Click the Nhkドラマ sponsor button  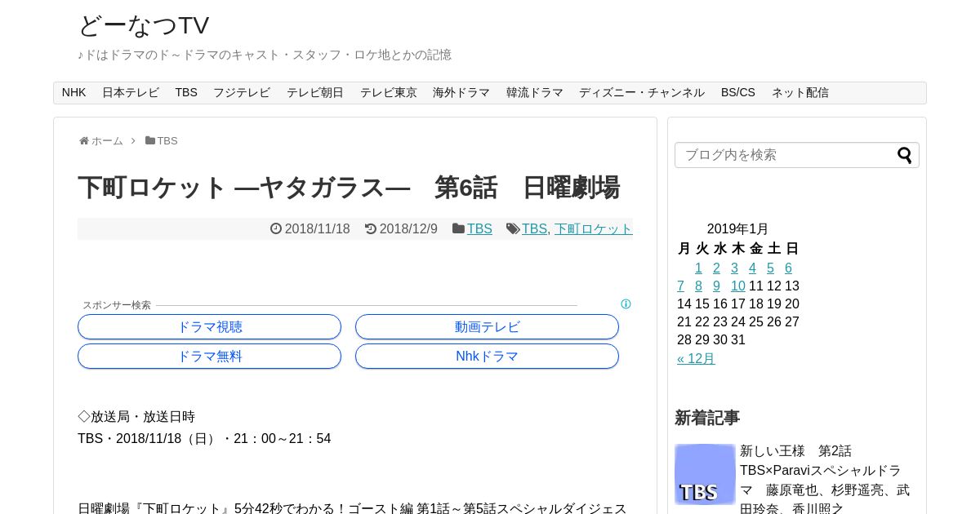(487, 357)
